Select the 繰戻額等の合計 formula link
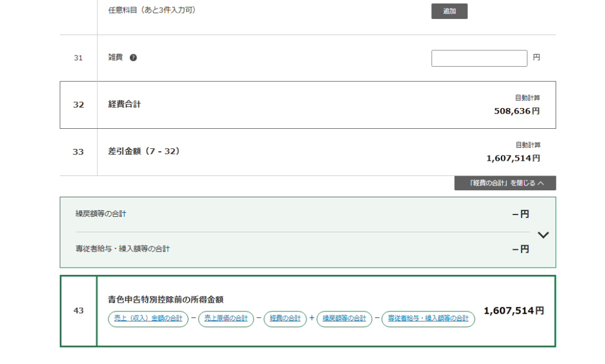The image size is (605, 364). (x=344, y=318)
